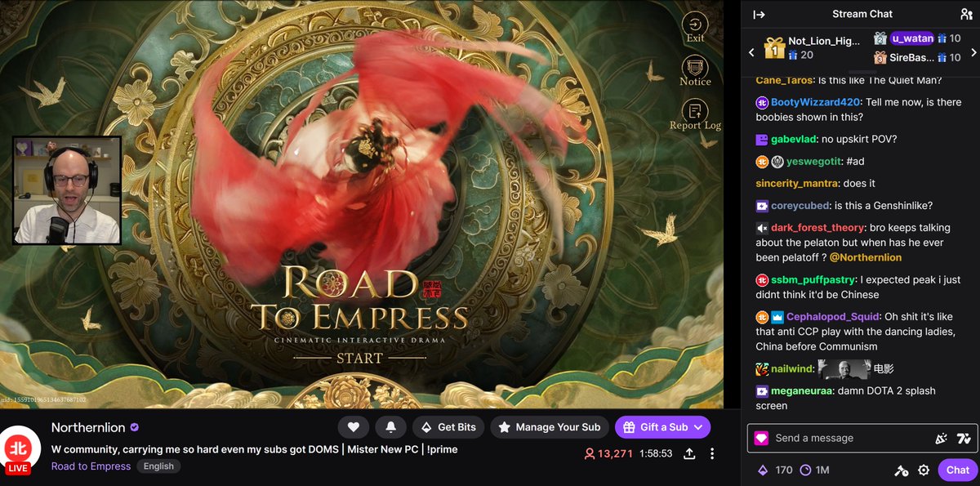Click username gabevlad in chat

point(795,139)
